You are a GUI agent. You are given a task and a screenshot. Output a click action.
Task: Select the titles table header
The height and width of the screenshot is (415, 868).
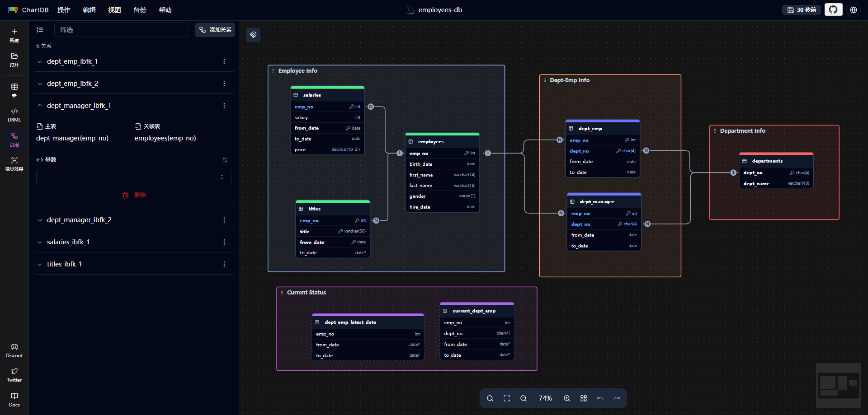333,209
